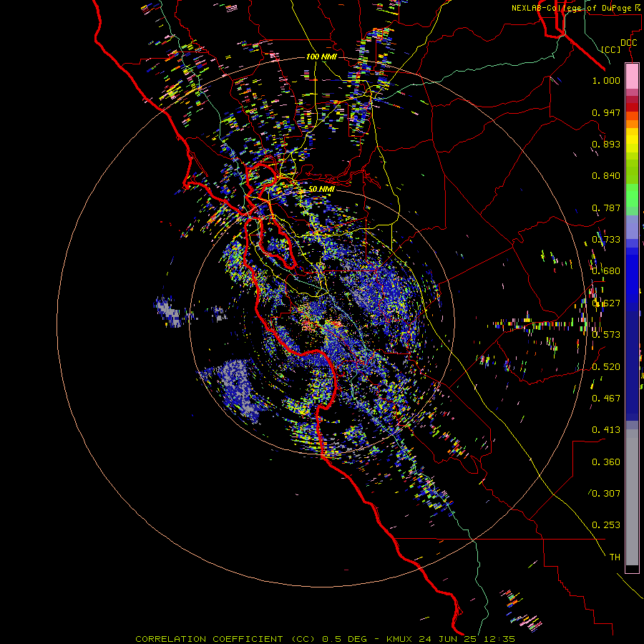Click the 0.413 scale value
The image size is (644, 644).
point(606,430)
